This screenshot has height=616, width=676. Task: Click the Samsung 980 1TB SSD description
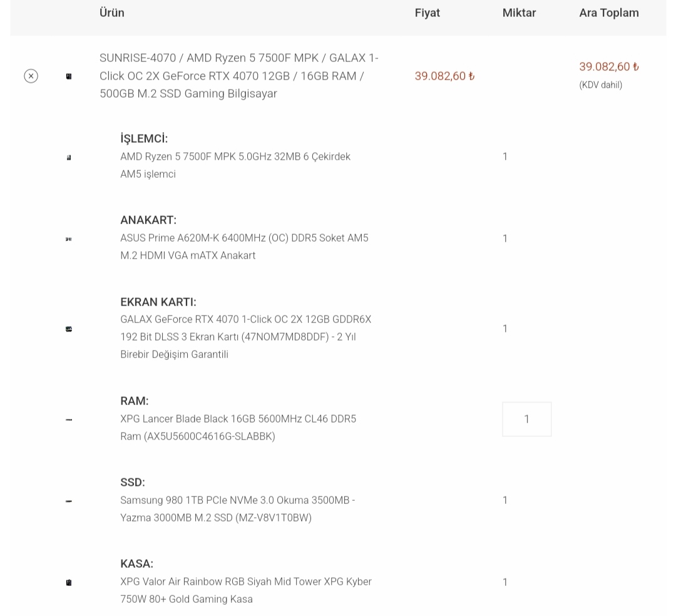pyautogui.click(x=237, y=509)
